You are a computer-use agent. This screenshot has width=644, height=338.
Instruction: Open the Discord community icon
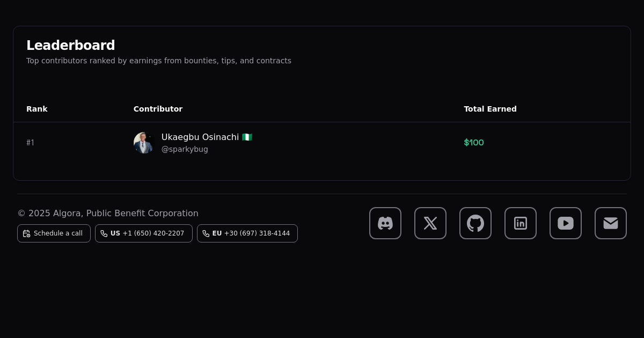pos(385,223)
